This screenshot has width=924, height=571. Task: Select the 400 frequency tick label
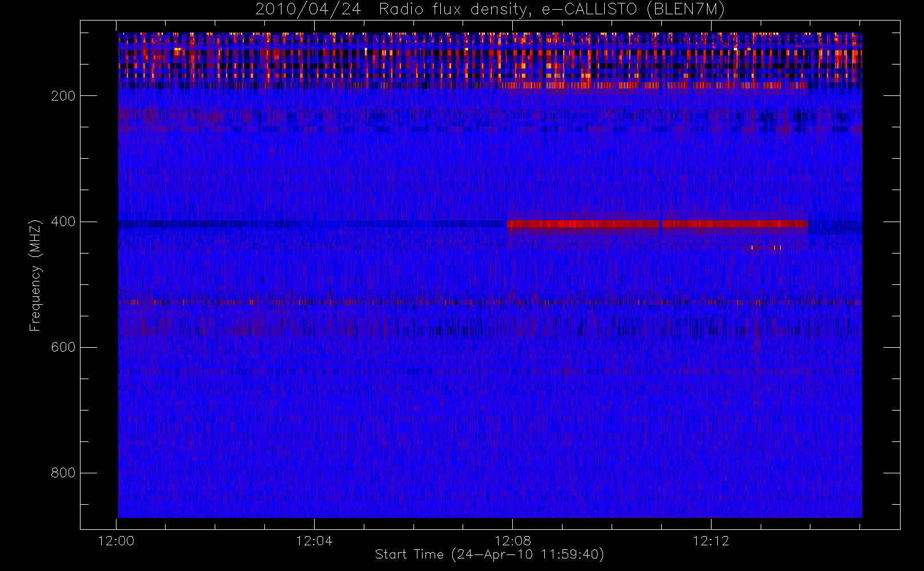(x=63, y=222)
